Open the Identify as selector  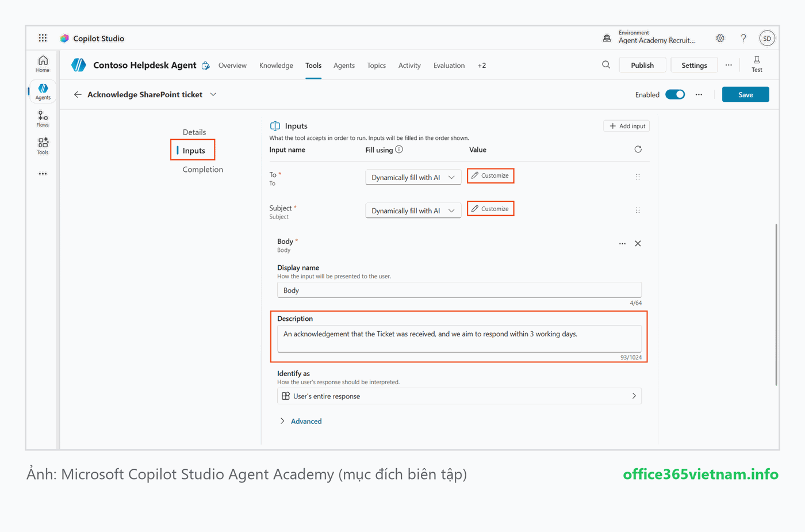(459, 396)
